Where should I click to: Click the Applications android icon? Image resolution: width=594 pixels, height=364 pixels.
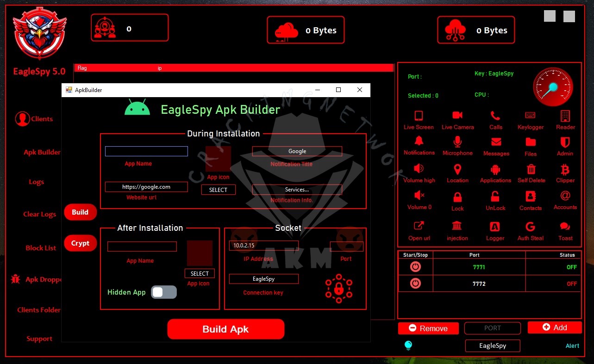tap(495, 169)
